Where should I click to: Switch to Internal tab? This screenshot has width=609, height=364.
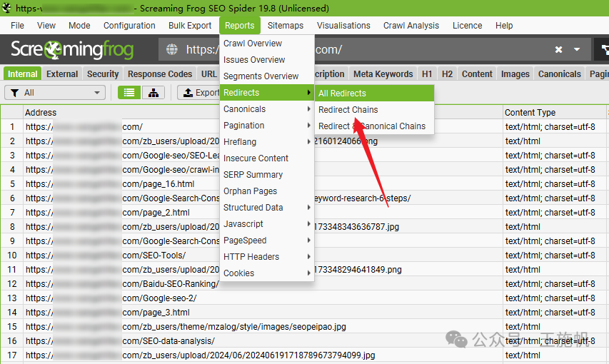(x=23, y=74)
